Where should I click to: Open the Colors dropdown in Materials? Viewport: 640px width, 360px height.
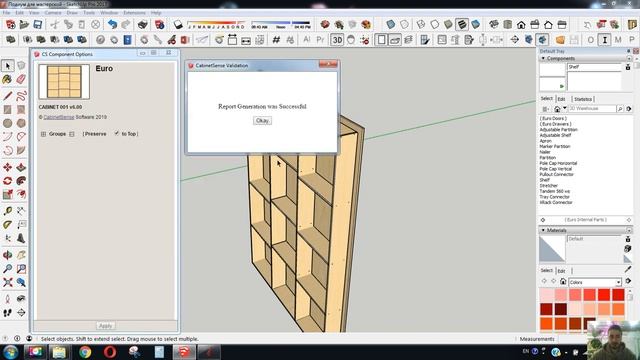[595, 282]
